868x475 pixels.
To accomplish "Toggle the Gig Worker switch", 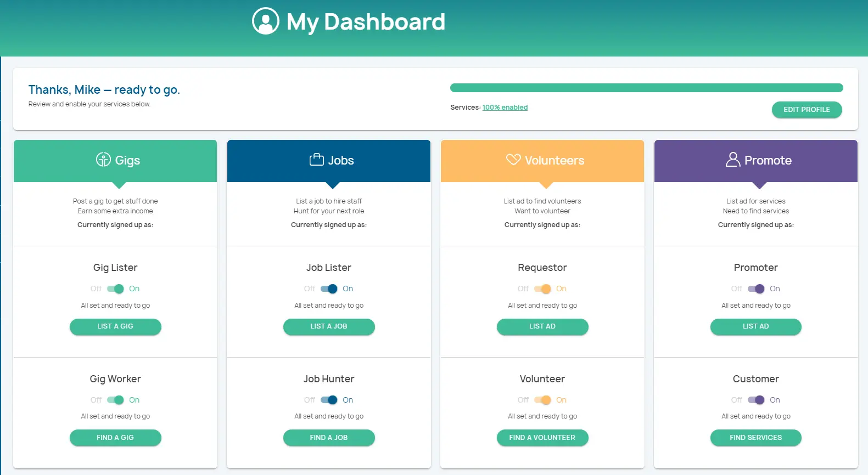I will 115,400.
